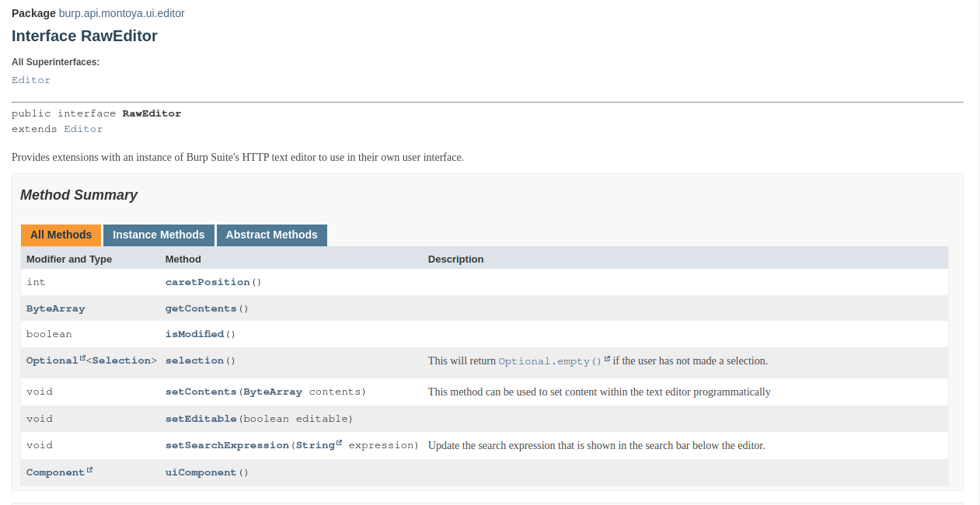Screen dimensions: 980x505
Task: Open Editor link in extends clause
Action: click(x=83, y=129)
